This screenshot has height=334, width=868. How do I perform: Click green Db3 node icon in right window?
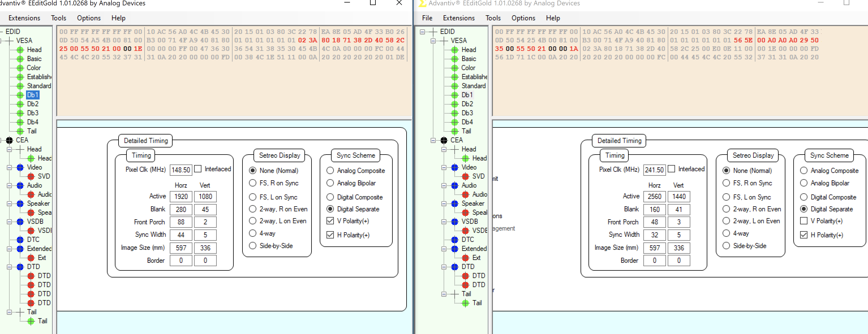pyautogui.click(x=455, y=113)
